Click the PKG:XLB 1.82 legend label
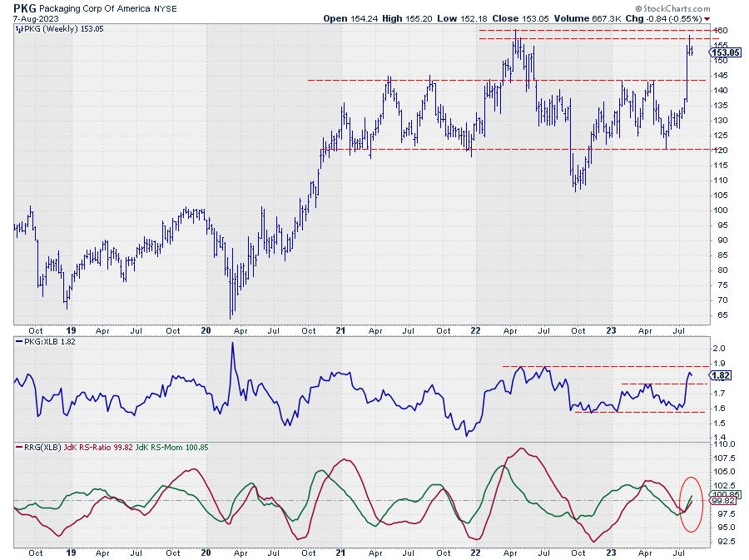This screenshot has width=749, height=560. point(49,342)
